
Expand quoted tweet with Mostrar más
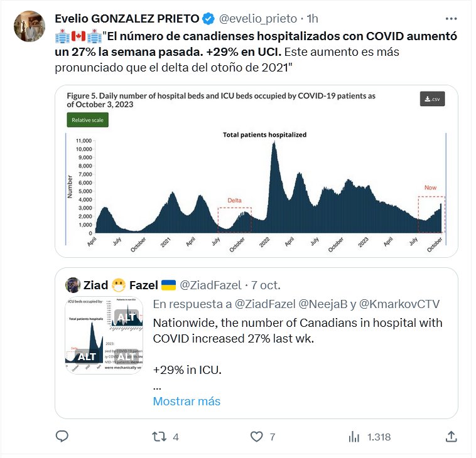(x=187, y=401)
